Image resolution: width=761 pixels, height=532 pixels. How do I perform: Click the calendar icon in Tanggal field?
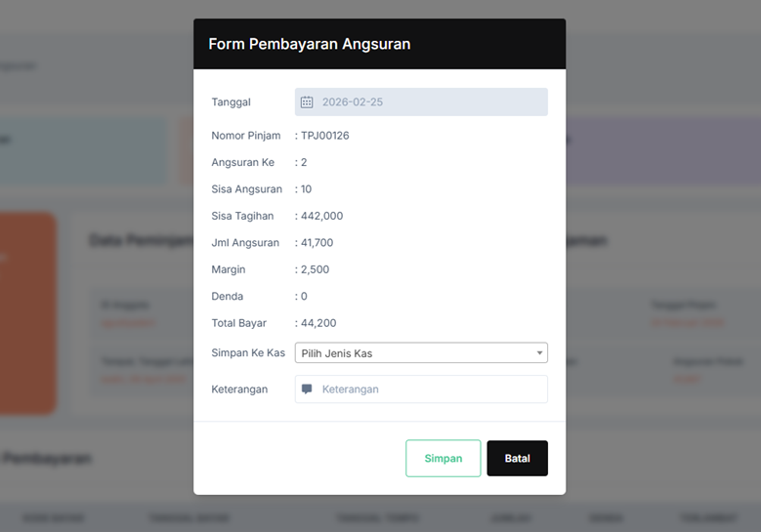click(x=307, y=102)
